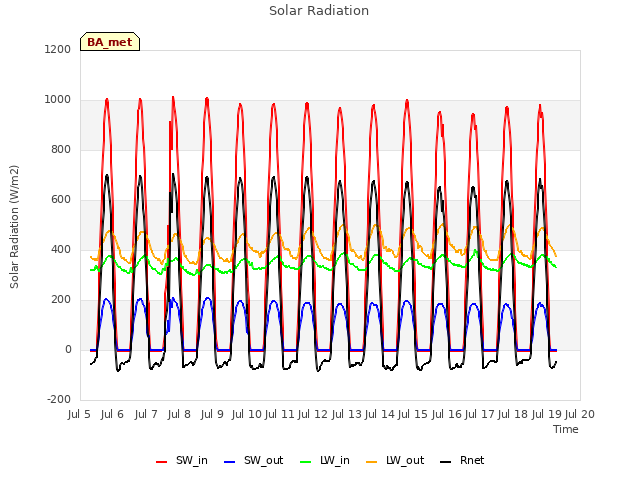Toggle the Rnet legend entry
640x480 pixels.
(462, 460)
